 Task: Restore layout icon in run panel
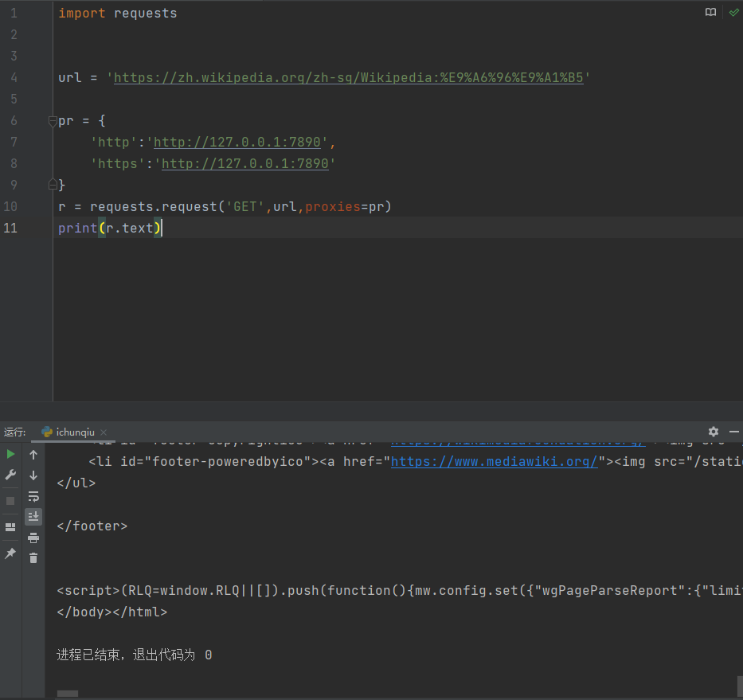10,527
